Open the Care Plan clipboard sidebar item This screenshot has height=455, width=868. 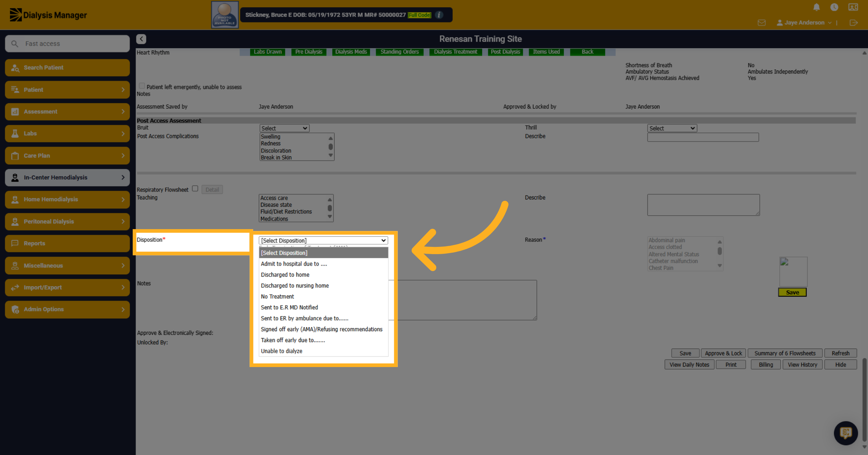click(x=67, y=156)
